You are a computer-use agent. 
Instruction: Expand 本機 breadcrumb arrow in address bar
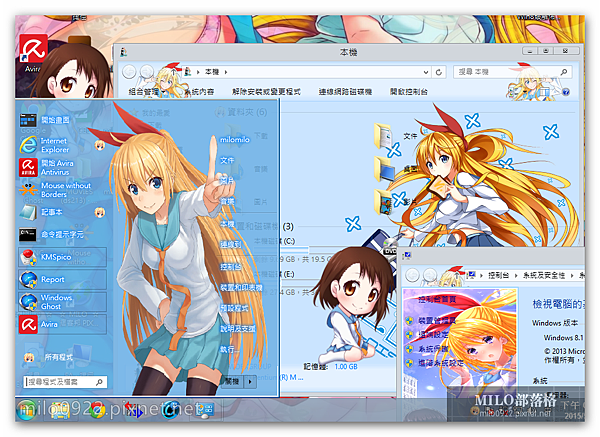point(226,72)
